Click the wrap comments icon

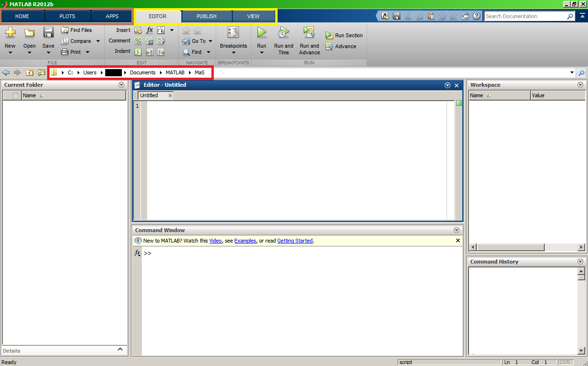161,41
